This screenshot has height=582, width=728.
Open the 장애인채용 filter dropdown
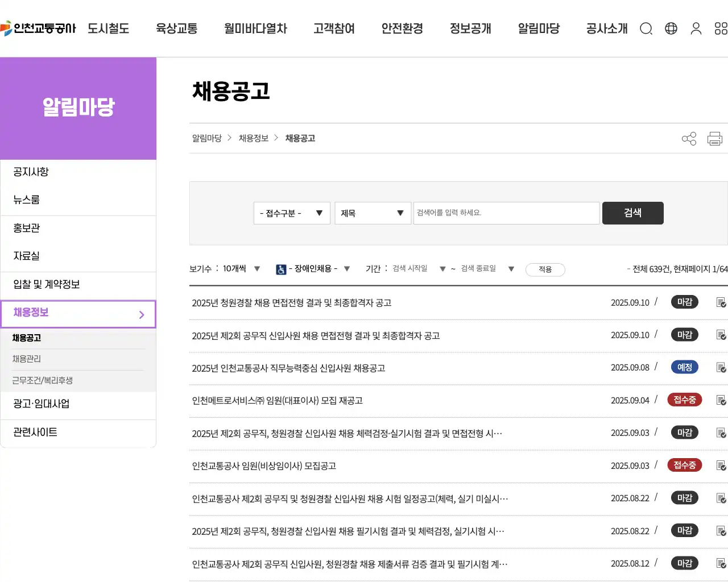[319, 269]
